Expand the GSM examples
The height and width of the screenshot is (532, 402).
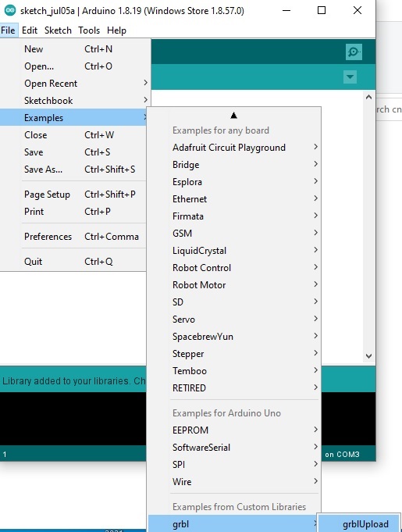[x=234, y=234]
